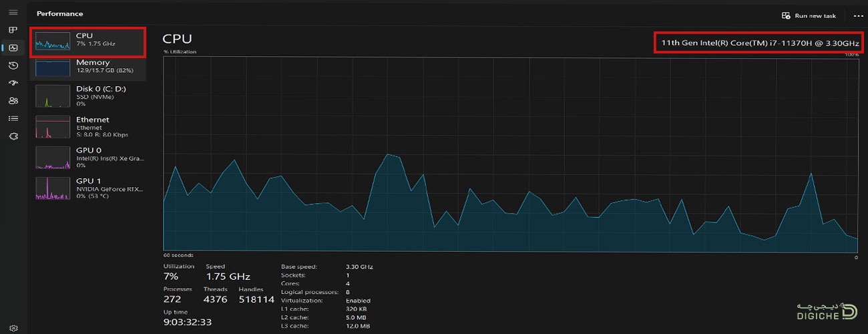Open the App history page icon
This screenshot has width=868, height=334.
pyautogui.click(x=13, y=65)
